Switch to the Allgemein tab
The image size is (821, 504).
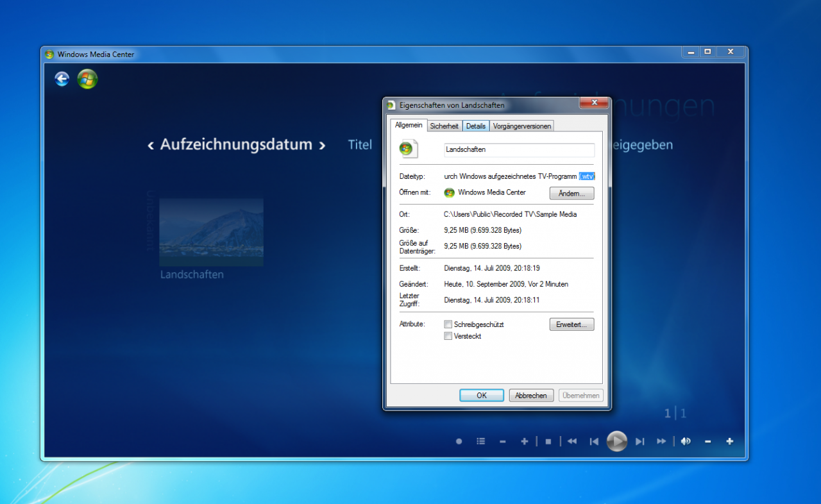[x=409, y=125]
